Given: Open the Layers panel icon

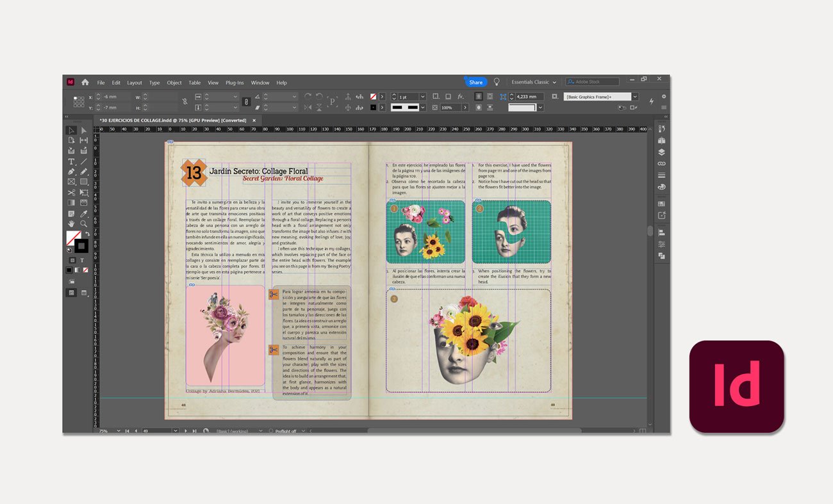Looking at the screenshot, I should click(661, 152).
